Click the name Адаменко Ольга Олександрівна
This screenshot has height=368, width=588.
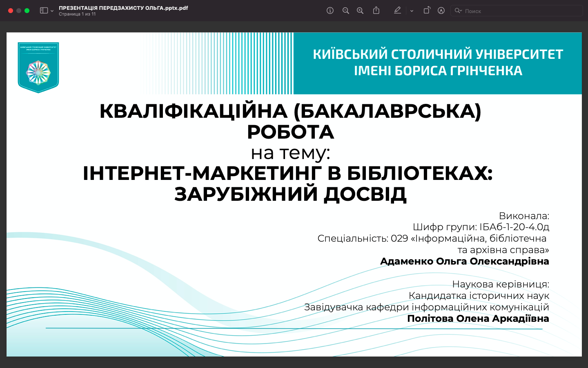click(464, 261)
